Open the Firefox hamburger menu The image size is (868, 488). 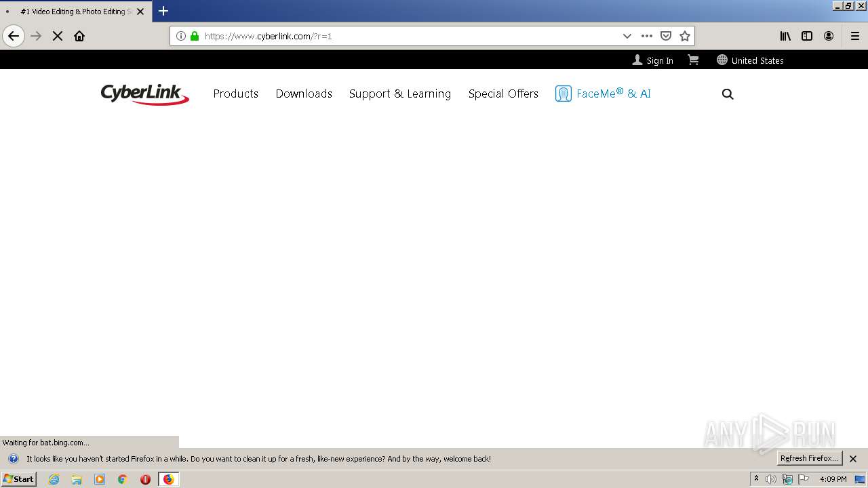tap(855, 36)
